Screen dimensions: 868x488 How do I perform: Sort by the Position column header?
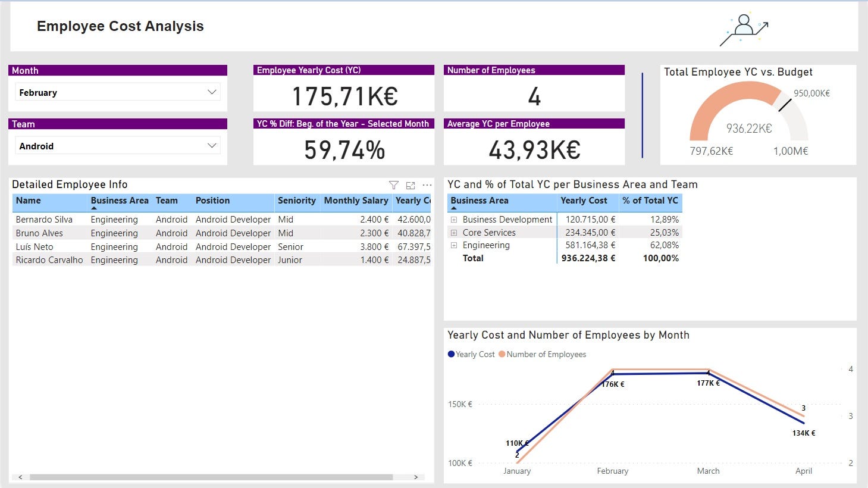[212, 201]
